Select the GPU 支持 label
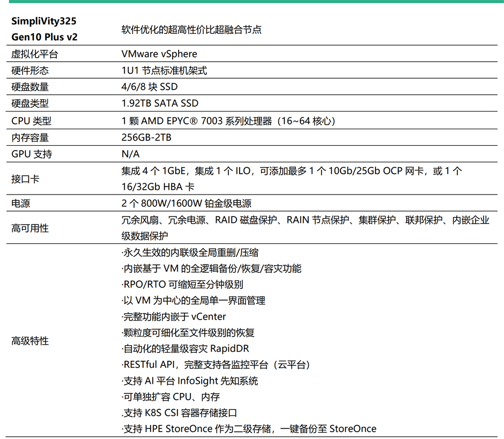The image size is (504, 439). pos(32,154)
